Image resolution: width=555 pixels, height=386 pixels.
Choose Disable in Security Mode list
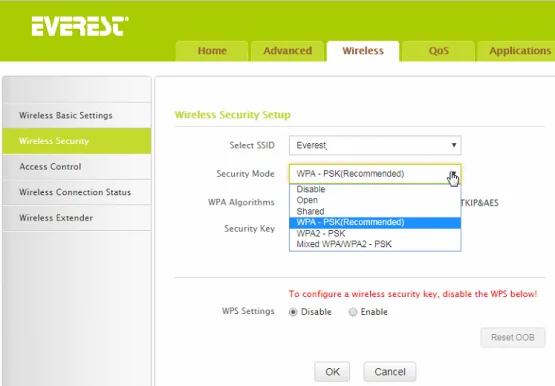[375, 189]
